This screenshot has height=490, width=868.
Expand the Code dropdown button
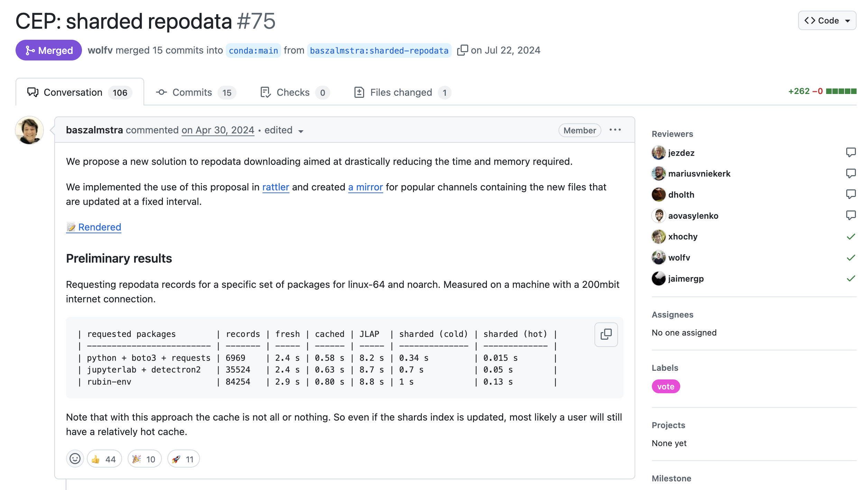tap(827, 21)
